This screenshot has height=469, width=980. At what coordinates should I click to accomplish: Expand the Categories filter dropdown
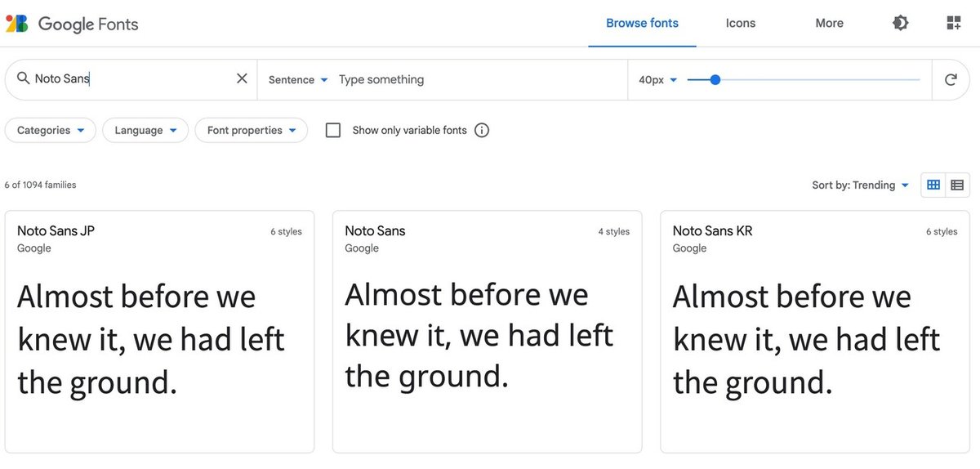(51, 130)
